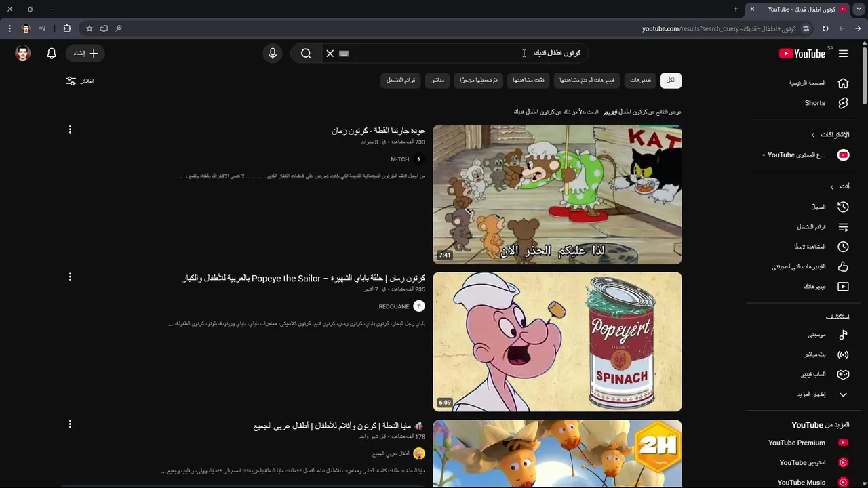The image size is (868, 488).
Task: Click the search magnifier button
Action: point(306,54)
